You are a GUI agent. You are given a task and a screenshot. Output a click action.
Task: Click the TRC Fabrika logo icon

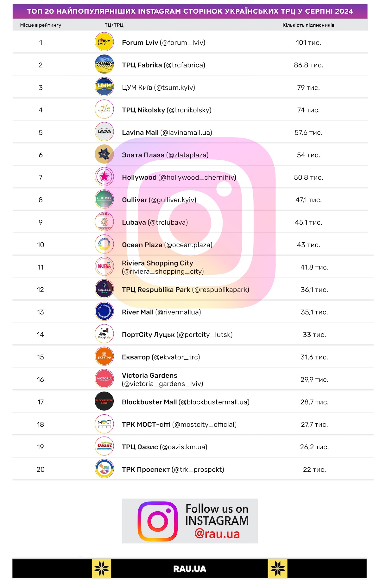tap(104, 64)
